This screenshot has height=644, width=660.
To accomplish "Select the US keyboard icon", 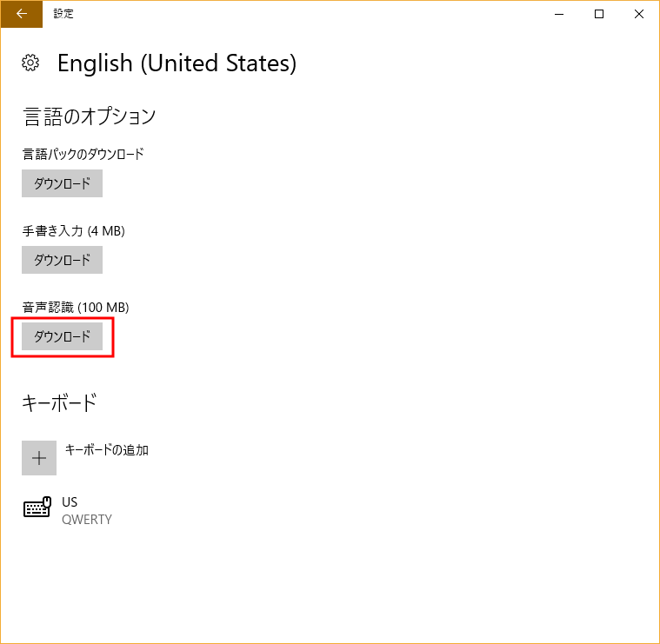I will 37,508.
